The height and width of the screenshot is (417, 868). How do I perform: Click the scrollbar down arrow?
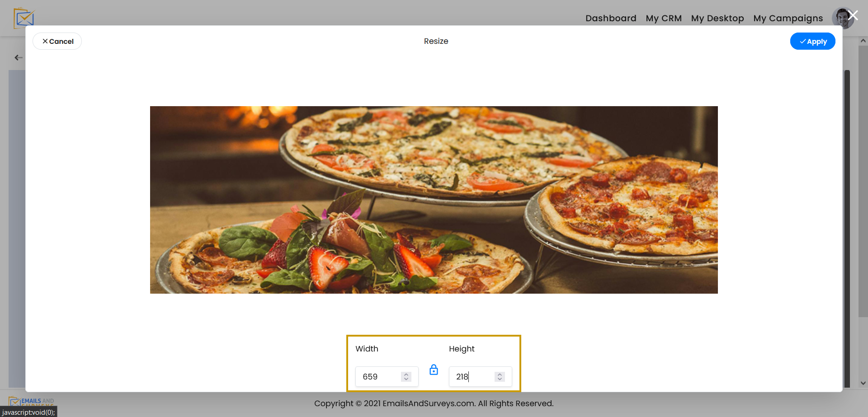click(x=863, y=383)
